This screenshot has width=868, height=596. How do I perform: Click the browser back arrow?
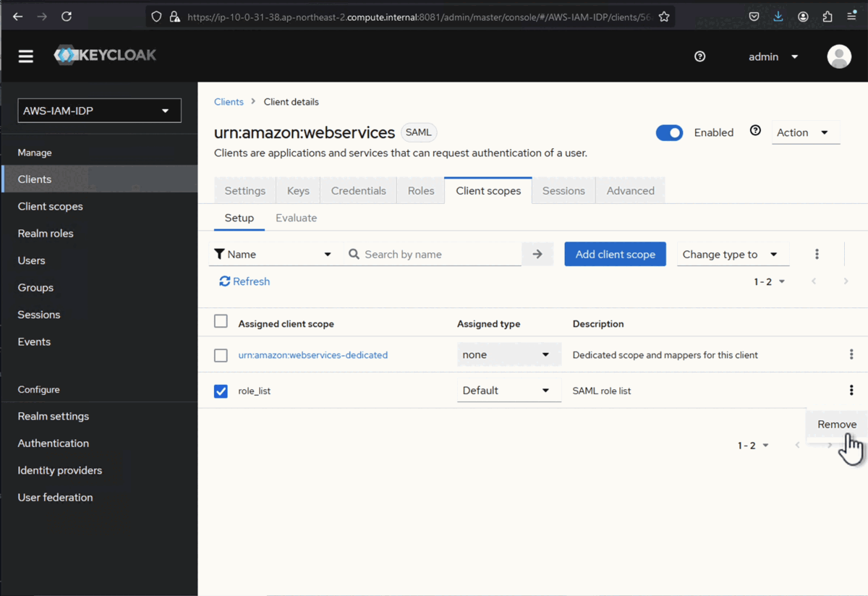point(17,17)
